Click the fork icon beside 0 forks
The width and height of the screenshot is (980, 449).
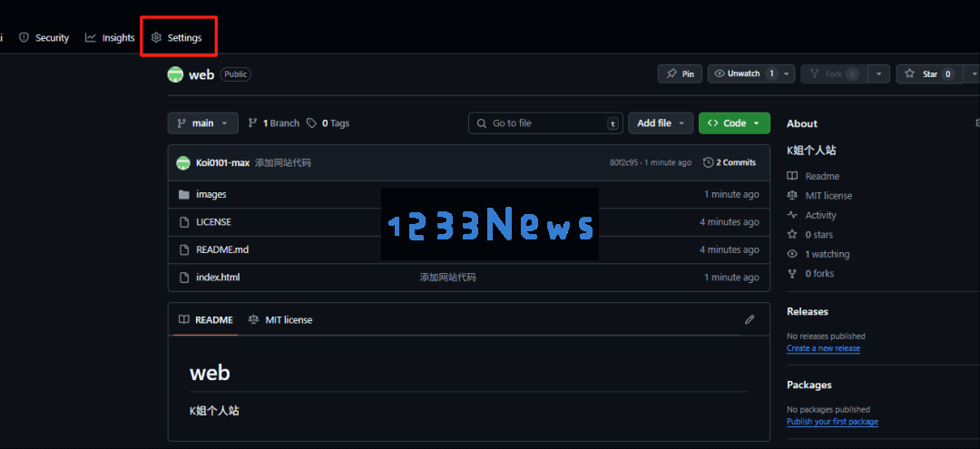pyautogui.click(x=792, y=274)
